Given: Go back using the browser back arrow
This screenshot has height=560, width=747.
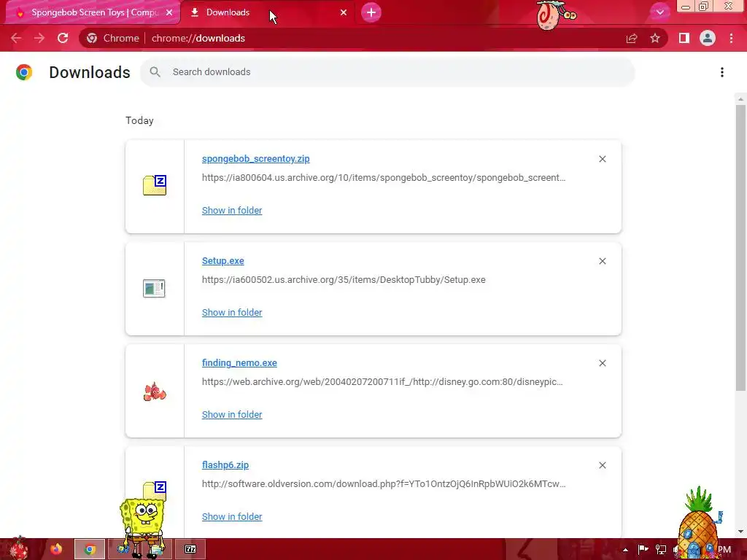Looking at the screenshot, I should click(16, 38).
